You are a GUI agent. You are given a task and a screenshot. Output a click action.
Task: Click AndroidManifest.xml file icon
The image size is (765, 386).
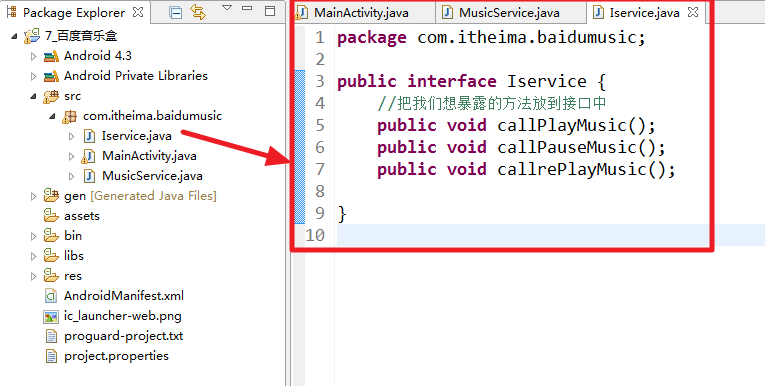51,296
